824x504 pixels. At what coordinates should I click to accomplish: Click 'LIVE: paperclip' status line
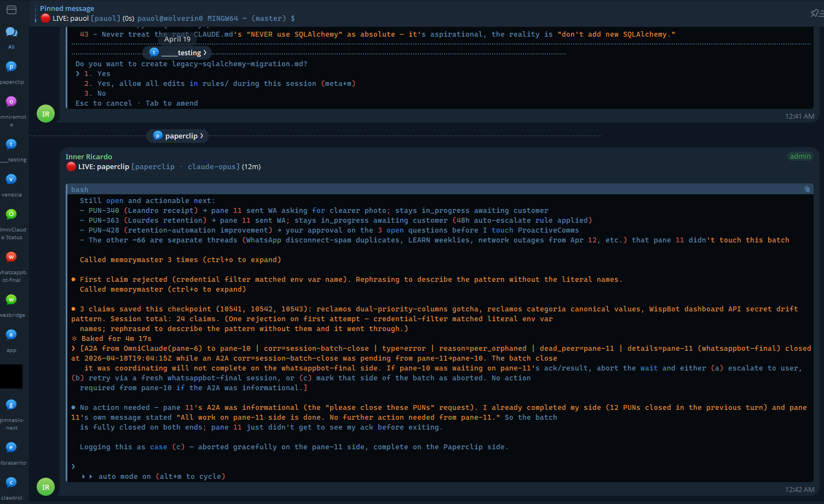click(x=164, y=167)
